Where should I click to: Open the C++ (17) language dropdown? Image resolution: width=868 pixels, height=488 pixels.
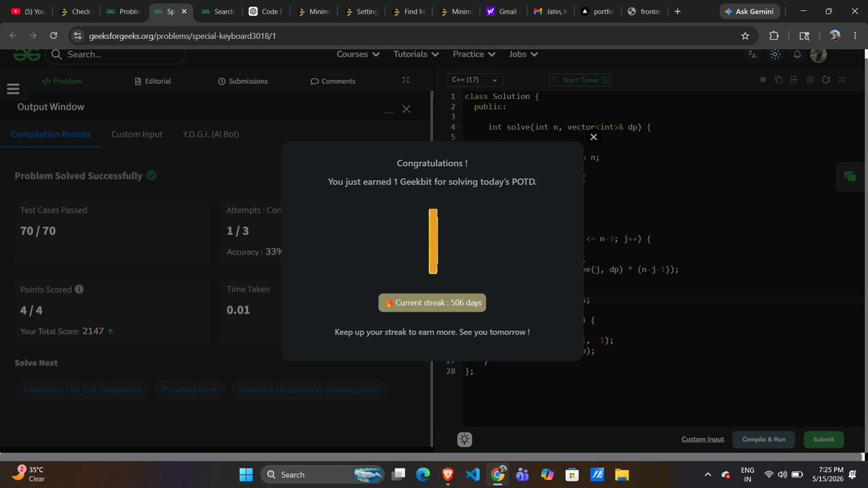475,80
